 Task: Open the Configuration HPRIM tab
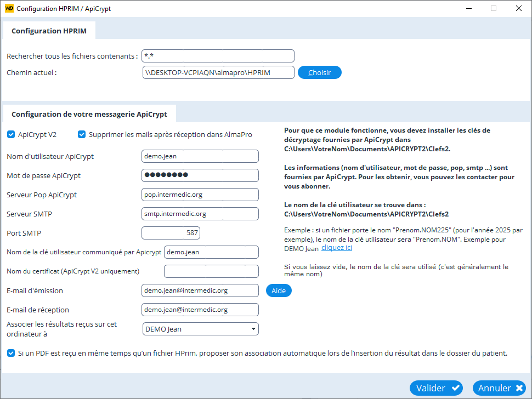pyautogui.click(x=49, y=31)
